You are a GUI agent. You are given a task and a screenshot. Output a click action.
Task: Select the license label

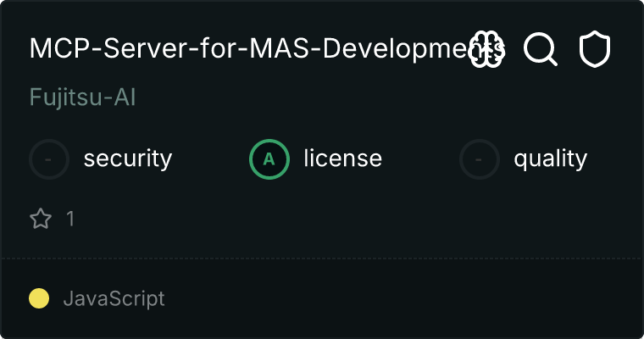343,158
